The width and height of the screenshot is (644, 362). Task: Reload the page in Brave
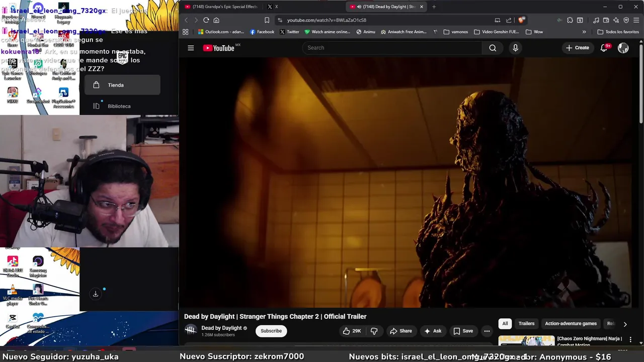pyautogui.click(x=206, y=20)
